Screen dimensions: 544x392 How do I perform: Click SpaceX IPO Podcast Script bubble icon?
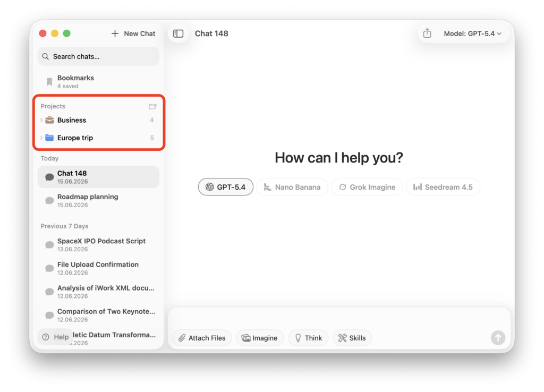(x=49, y=245)
